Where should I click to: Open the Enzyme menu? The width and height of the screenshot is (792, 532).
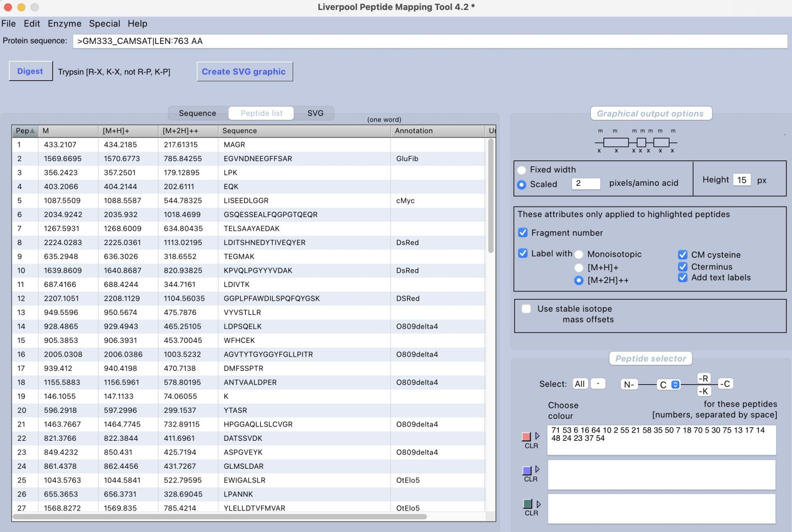(x=64, y=24)
